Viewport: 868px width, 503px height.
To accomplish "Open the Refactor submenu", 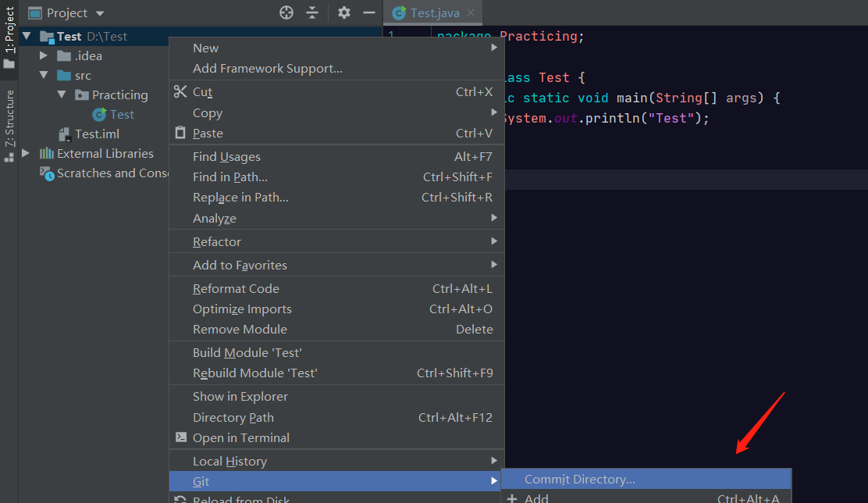I will pos(336,241).
